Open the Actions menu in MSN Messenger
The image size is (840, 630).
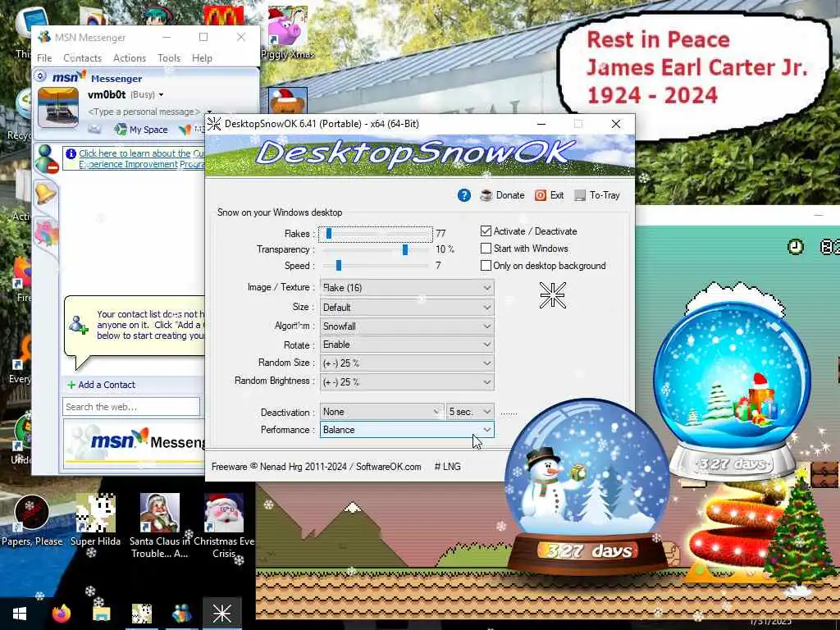(x=129, y=58)
